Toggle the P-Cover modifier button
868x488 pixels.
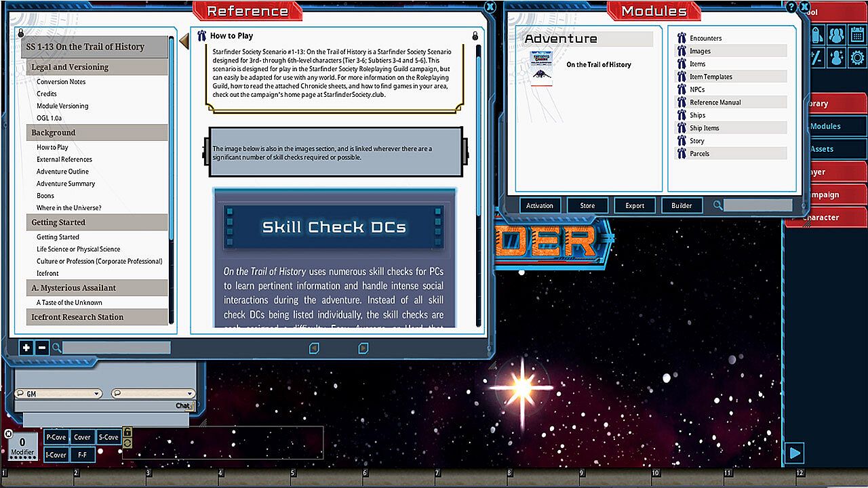coord(56,437)
